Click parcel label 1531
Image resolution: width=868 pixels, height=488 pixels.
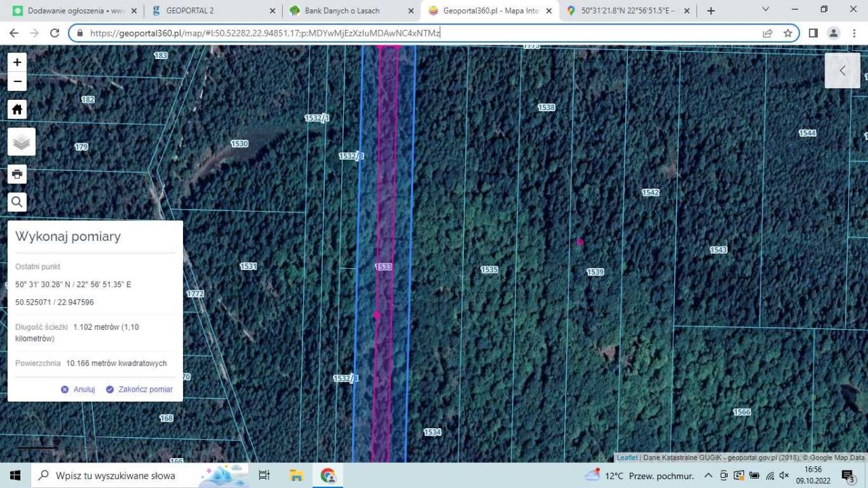[248, 266]
